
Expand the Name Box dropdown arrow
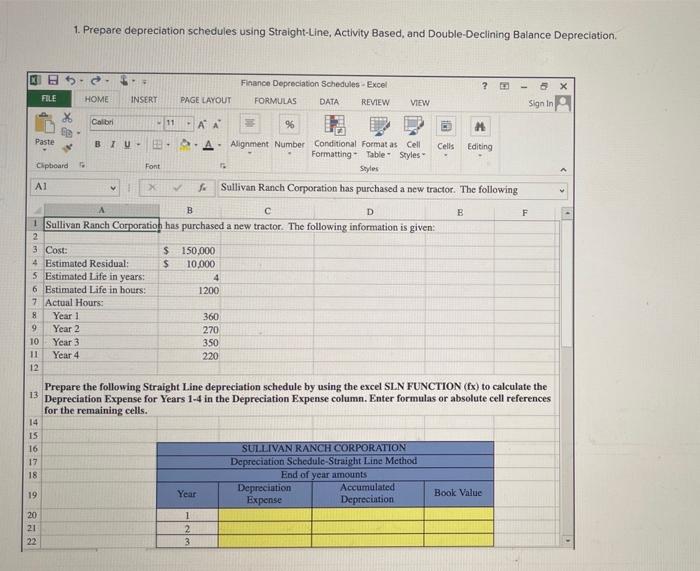click(x=113, y=188)
